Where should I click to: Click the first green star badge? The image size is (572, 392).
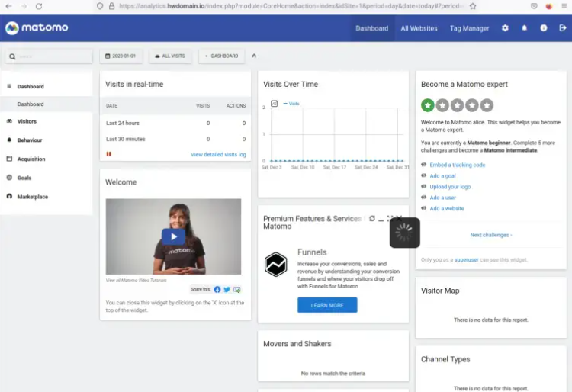coord(428,105)
